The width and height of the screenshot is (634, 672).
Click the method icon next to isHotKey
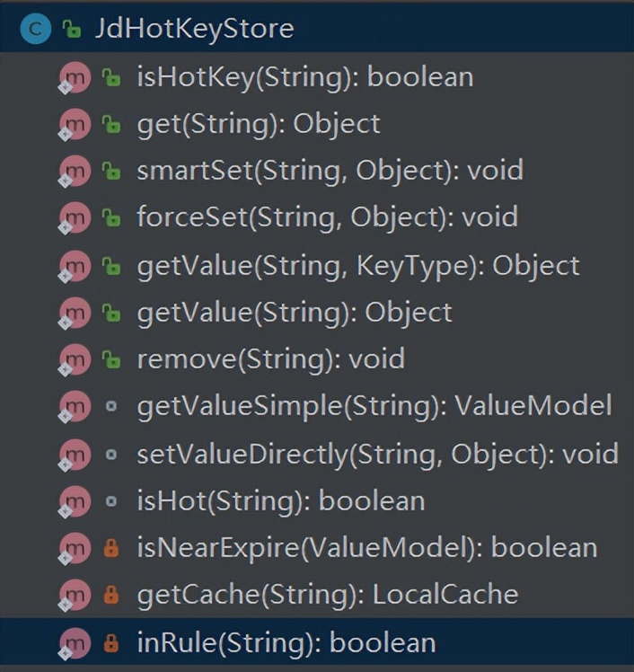click(x=75, y=77)
